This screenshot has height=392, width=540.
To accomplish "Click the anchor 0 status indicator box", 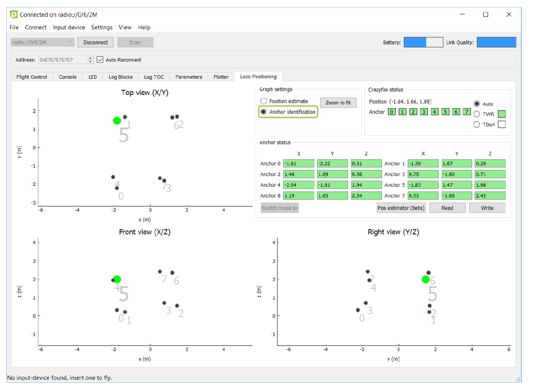I will pyautogui.click(x=391, y=112).
